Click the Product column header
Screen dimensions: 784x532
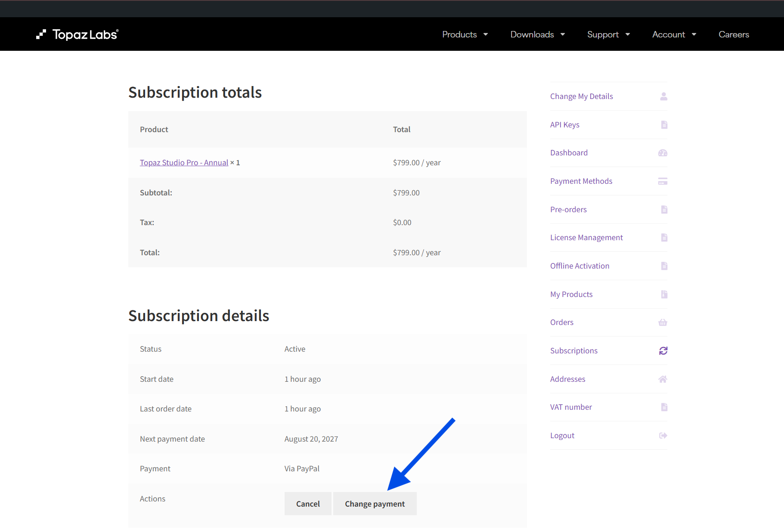click(x=154, y=130)
